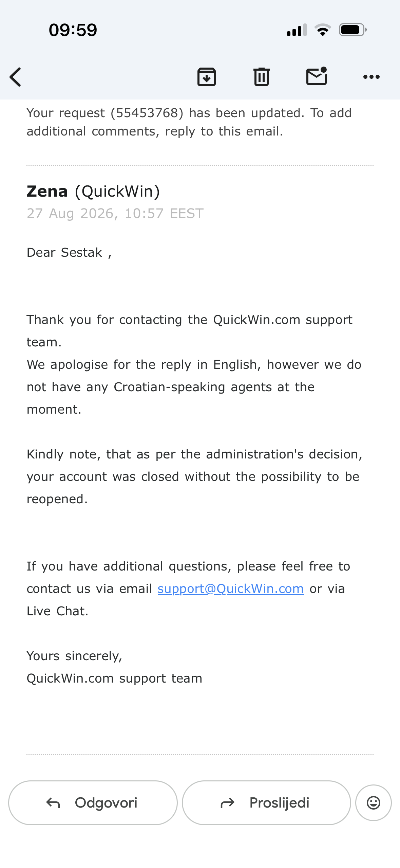
Task: Delete the email using trash icon
Action: pyautogui.click(x=261, y=77)
